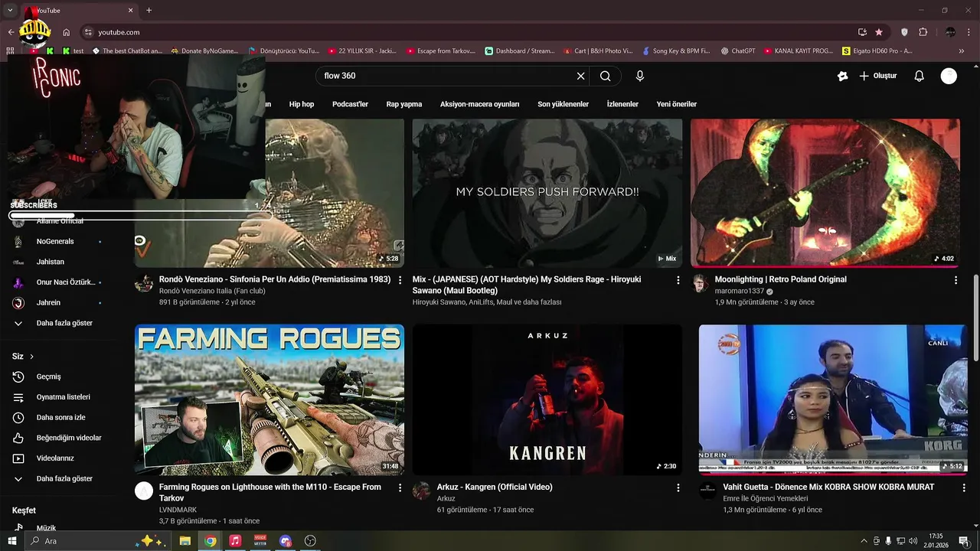980x551 pixels.
Task: Start voice search with the microphone icon
Action: [x=640, y=76]
